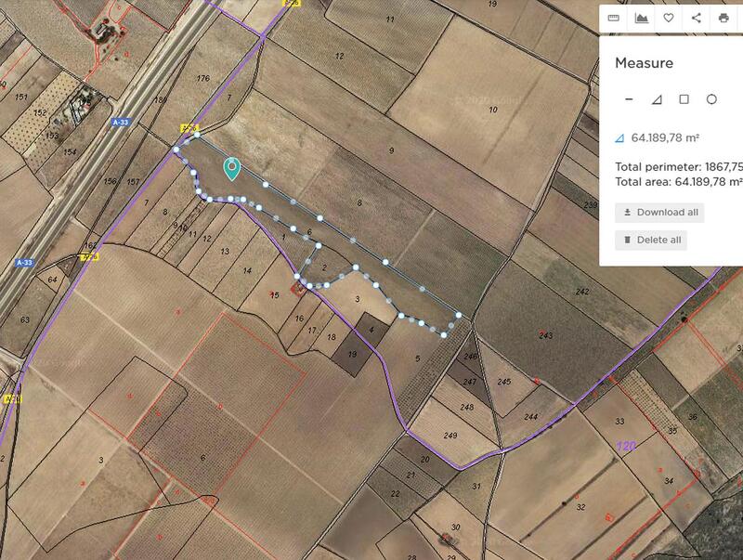Click parcel 10 on the map
This screenshot has width=743, height=560.
click(493, 110)
